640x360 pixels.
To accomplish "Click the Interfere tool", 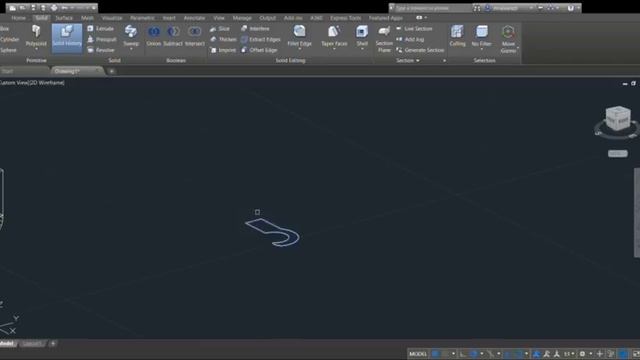I will [x=255, y=29].
